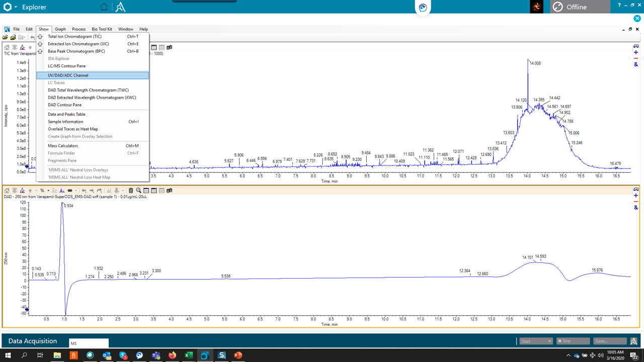The image size is (644, 362).
Task: Click the home icon in the Explorer header
Action: point(104,7)
